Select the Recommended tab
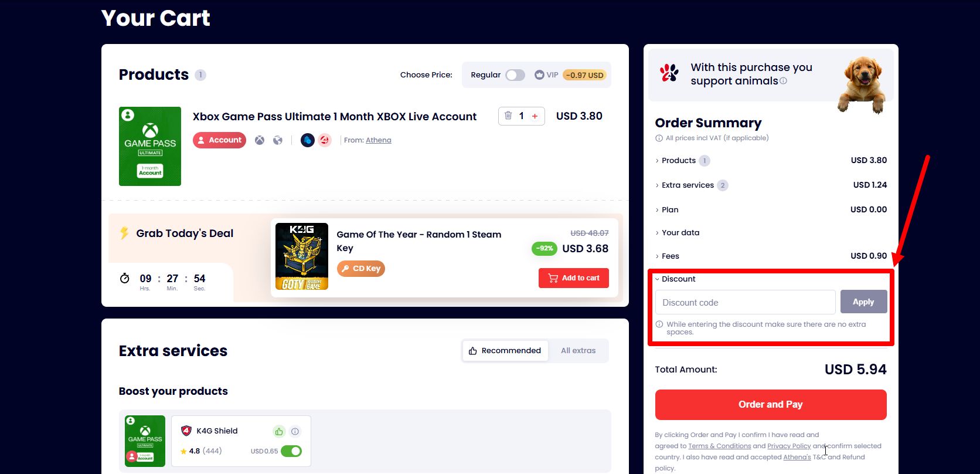 (x=505, y=351)
